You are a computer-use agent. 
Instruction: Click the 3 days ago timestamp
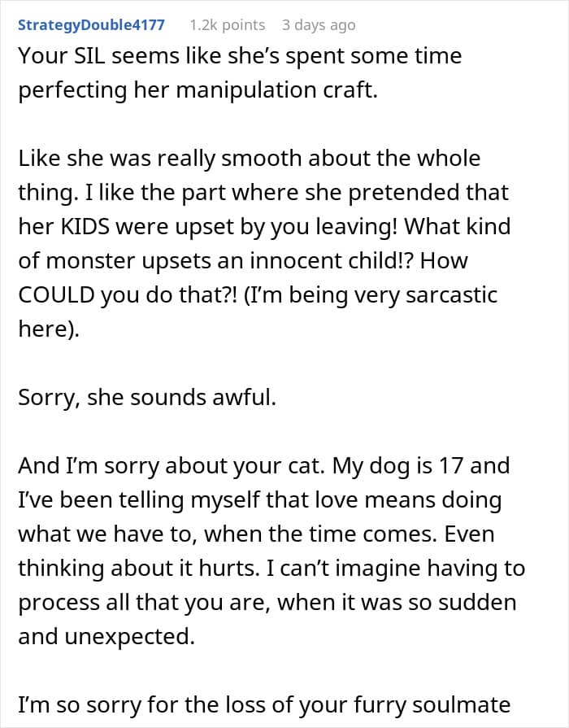click(319, 24)
